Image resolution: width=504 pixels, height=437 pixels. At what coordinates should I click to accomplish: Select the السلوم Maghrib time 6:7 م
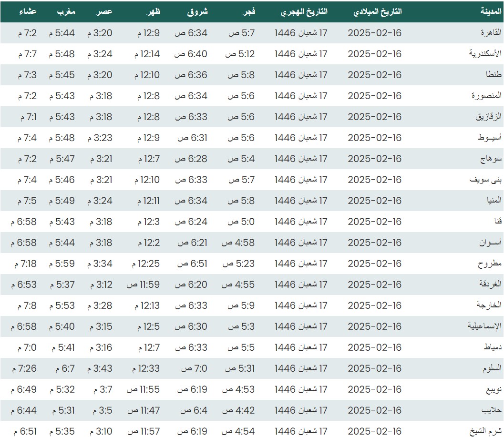click(x=62, y=368)
